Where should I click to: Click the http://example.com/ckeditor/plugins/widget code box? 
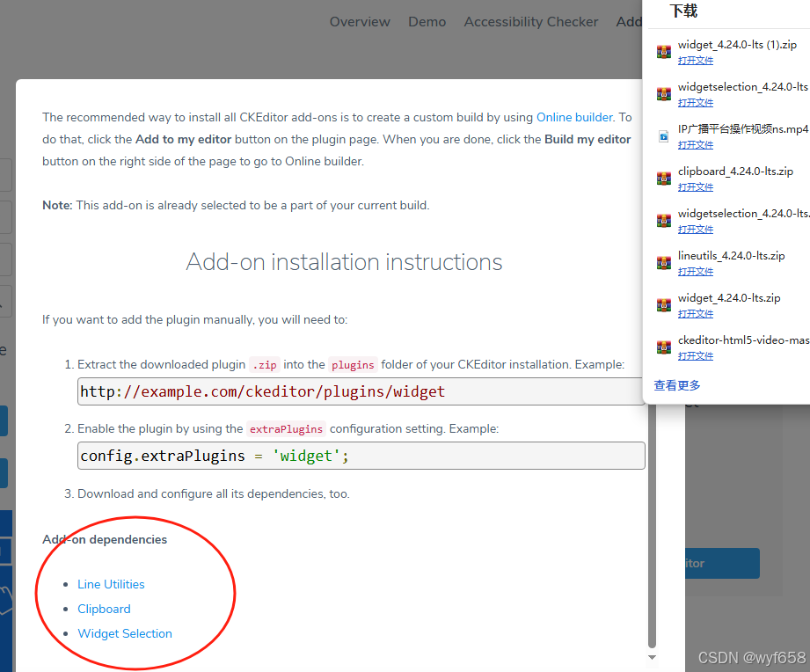(x=361, y=391)
